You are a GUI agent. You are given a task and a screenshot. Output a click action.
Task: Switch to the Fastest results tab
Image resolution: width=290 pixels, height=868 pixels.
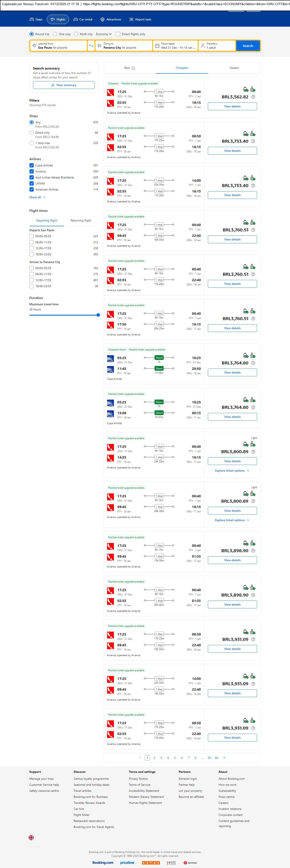point(234,68)
